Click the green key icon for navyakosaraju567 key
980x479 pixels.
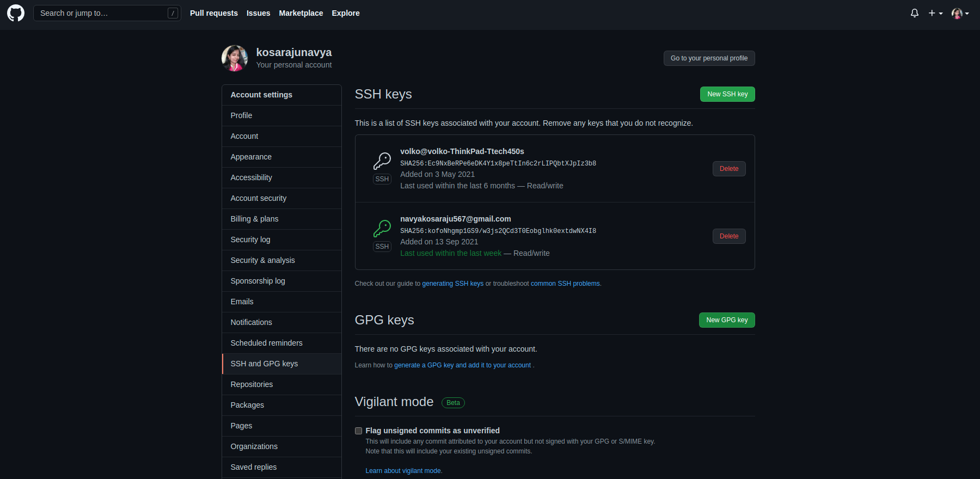click(382, 229)
